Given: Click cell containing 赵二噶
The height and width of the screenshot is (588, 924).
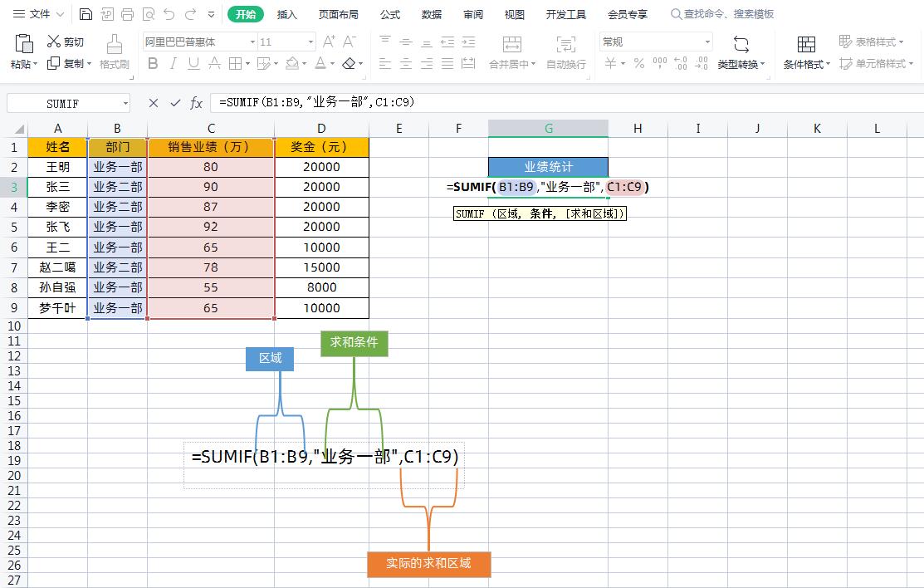Looking at the screenshot, I should point(58,267).
